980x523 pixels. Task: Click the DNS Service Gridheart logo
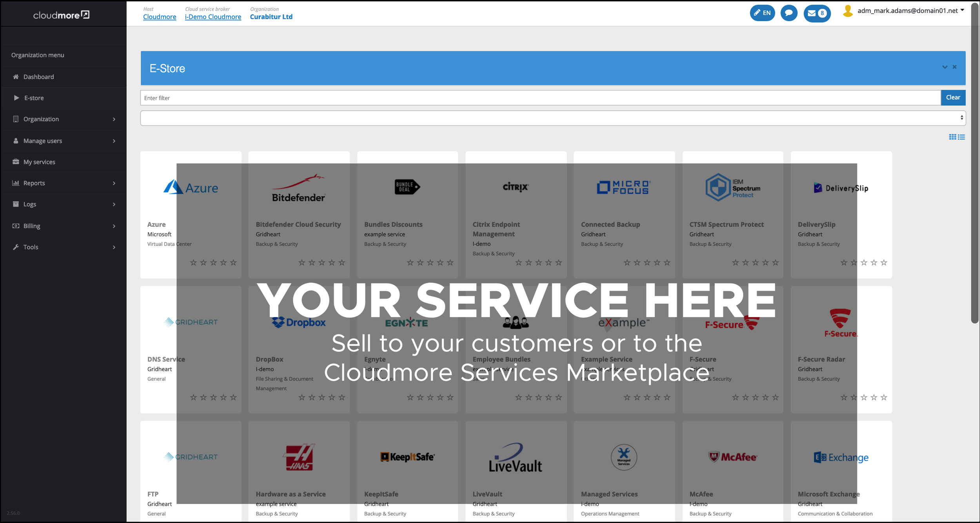(x=191, y=322)
